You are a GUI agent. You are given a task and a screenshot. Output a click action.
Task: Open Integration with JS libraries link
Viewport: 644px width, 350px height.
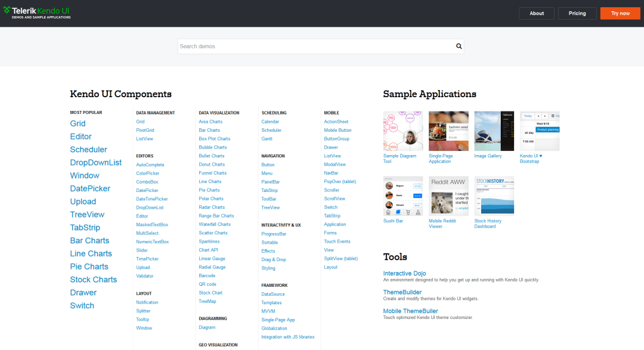287,337
